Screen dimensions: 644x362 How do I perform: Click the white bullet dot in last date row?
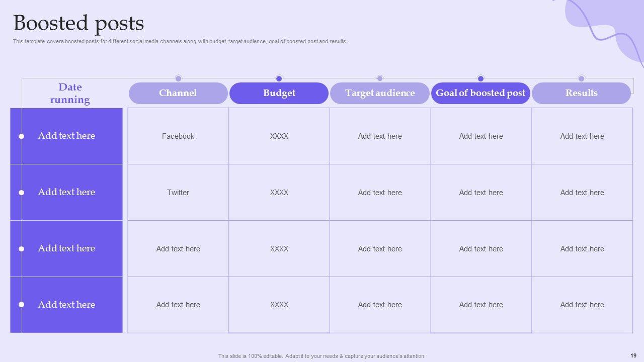21,305
